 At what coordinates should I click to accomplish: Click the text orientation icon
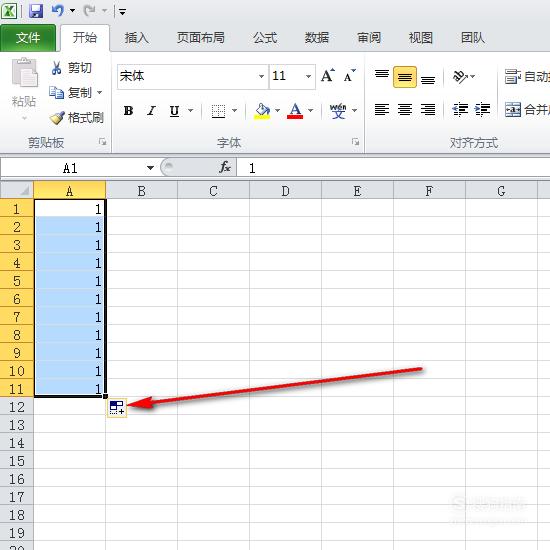pos(460,76)
